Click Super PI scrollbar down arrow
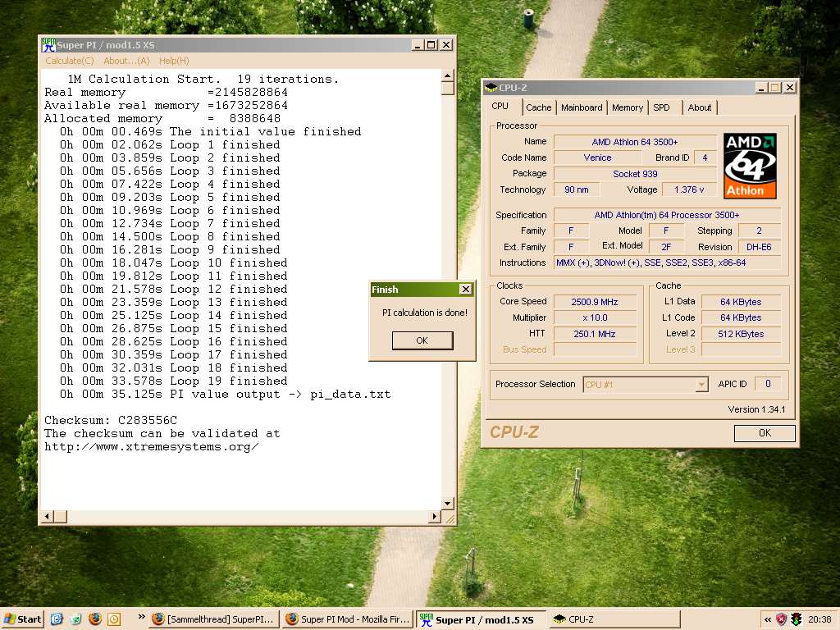The height and width of the screenshot is (630, 840). point(448,503)
